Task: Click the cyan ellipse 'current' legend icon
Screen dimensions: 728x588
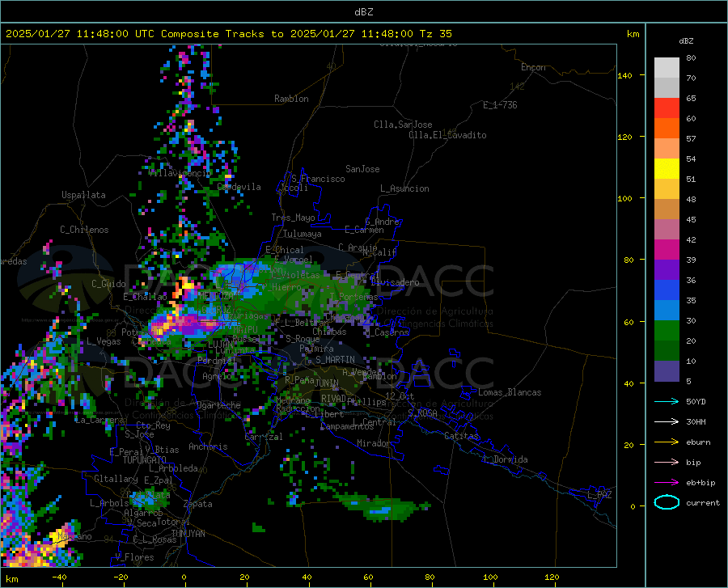Action: click(667, 502)
